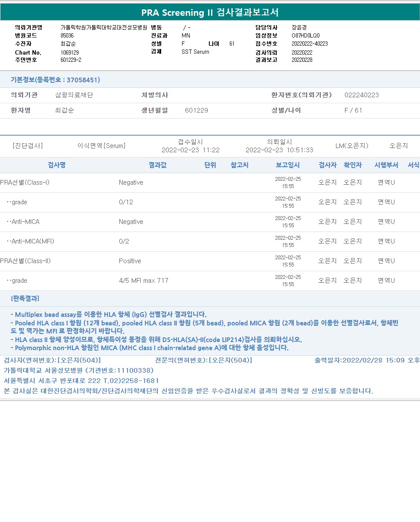This screenshot has width=420, height=522.
Task: Click the report title 'PRA Screening II 검사결과보고서'
Action: tap(210, 12)
